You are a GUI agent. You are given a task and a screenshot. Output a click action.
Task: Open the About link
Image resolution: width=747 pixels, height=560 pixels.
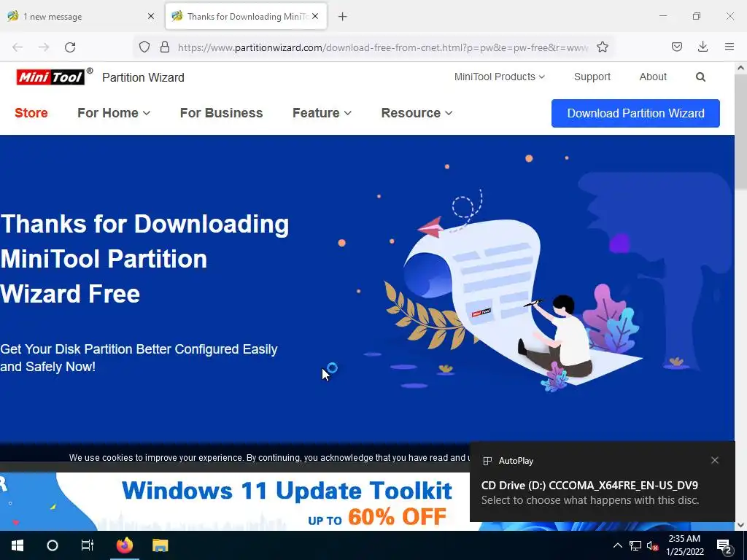653,77
